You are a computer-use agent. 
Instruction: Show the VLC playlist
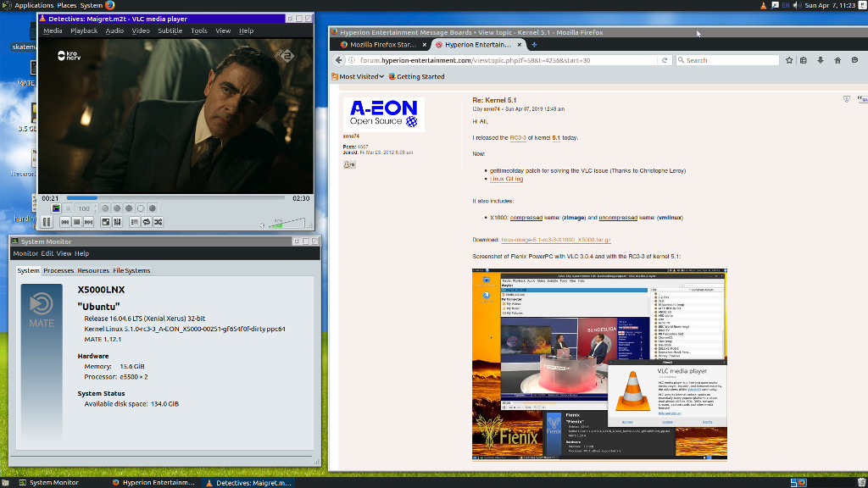point(134,222)
